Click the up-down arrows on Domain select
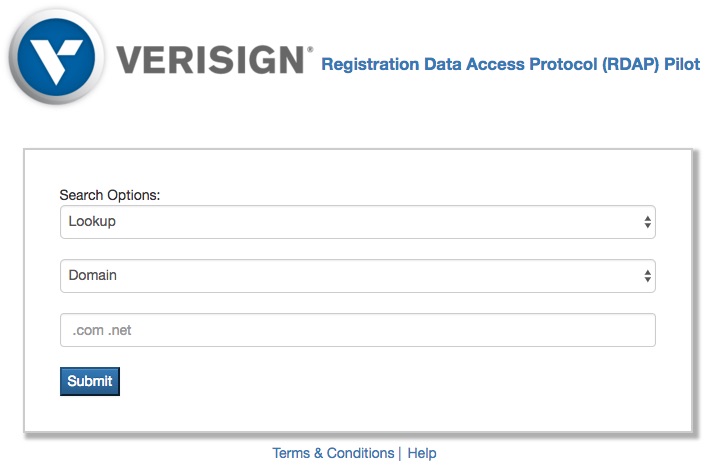The height and width of the screenshot is (469, 713). click(x=647, y=275)
